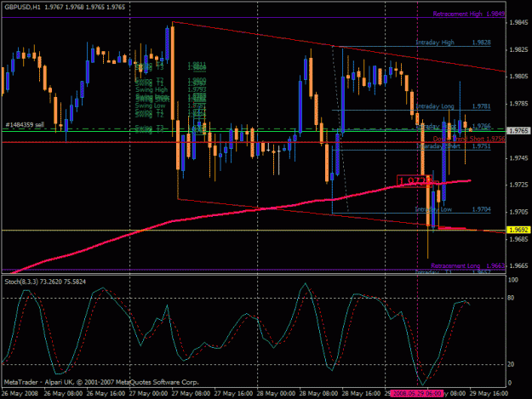Click the 80 level on Stochastic axis

point(511,298)
